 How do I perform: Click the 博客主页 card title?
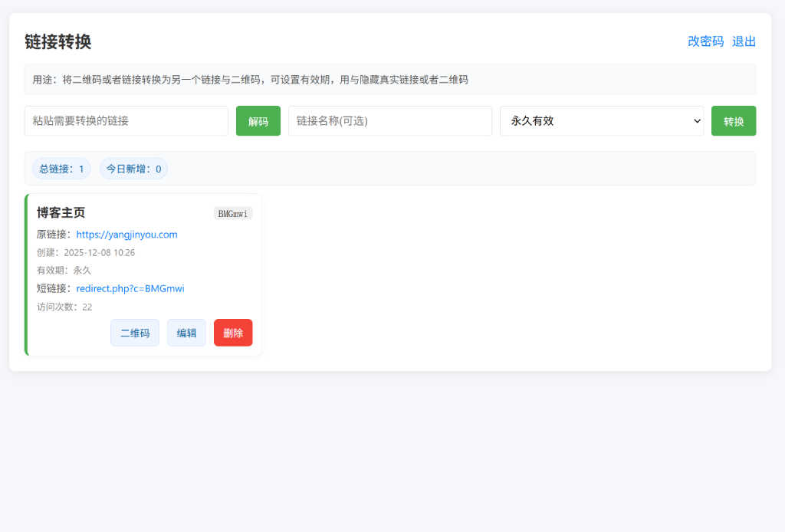coord(61,213)
